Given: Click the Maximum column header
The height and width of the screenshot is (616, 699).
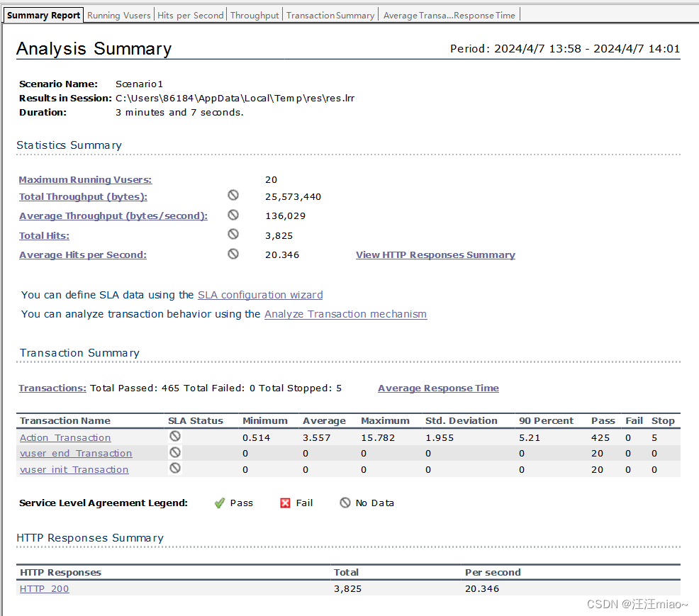Looking at the screenshot, I should point(385,421).
